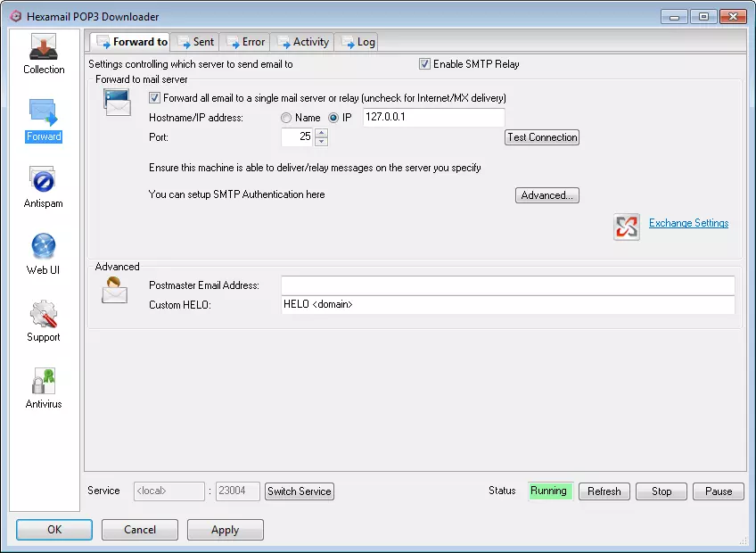Open the Antispam settings icon

point(43,180)
